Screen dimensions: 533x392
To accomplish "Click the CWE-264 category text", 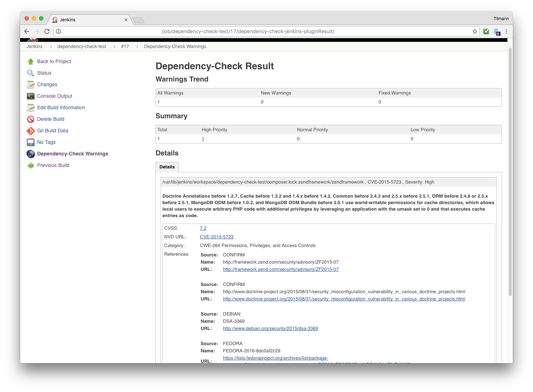I will 258,246.
